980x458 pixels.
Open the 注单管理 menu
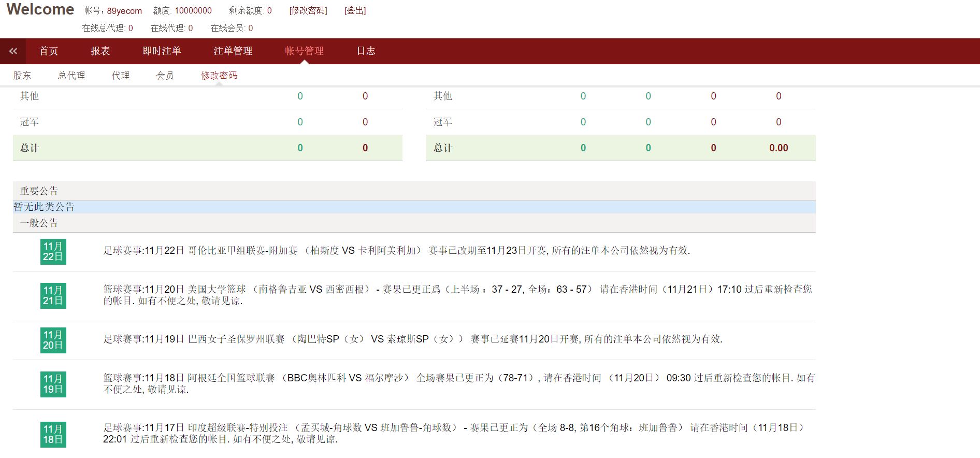(233, 51)
